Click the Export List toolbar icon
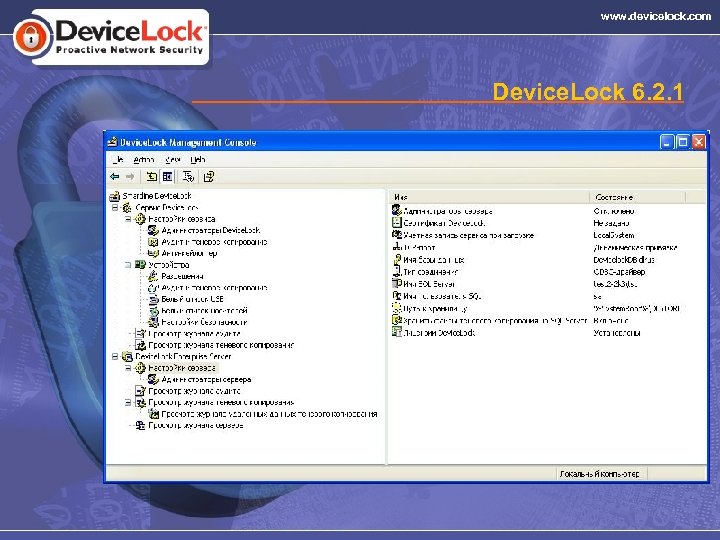Viewport: 720px width, 540px height. (x=188, y=176)
